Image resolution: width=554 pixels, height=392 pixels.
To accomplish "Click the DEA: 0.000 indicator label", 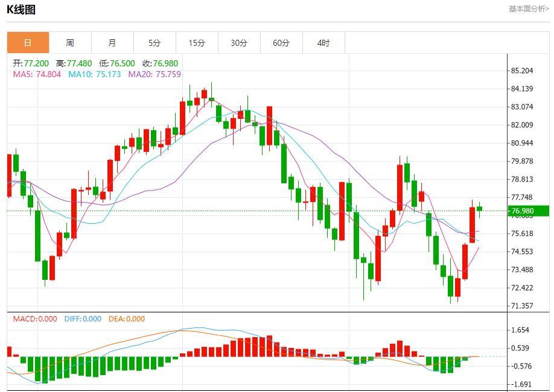I will click(127, 319).
